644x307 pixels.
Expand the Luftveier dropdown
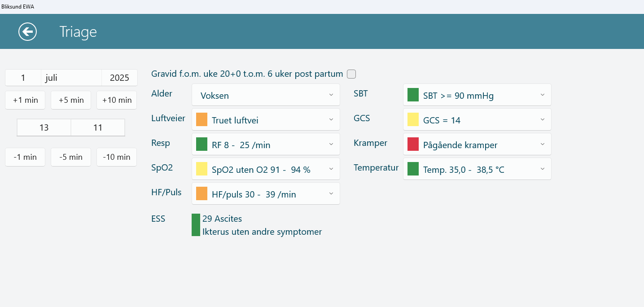click(x=266, y=120)
